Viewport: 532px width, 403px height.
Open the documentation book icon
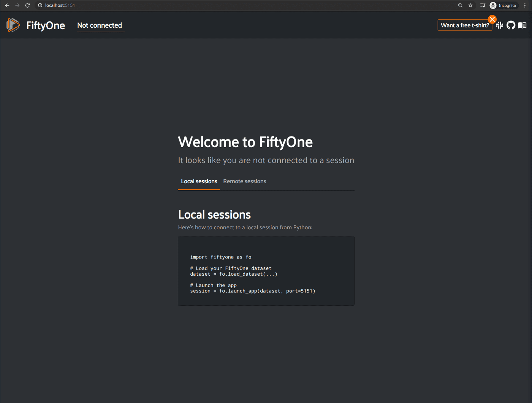coord(522,25)
